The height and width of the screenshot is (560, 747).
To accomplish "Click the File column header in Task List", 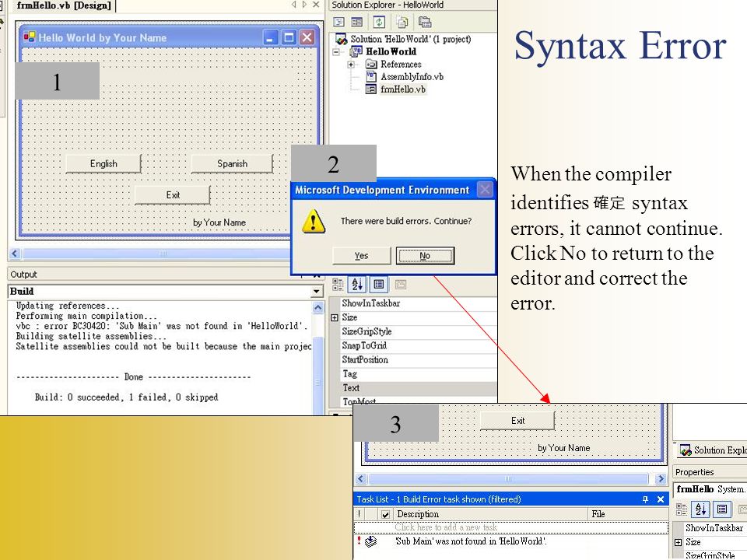I will 628,514.
